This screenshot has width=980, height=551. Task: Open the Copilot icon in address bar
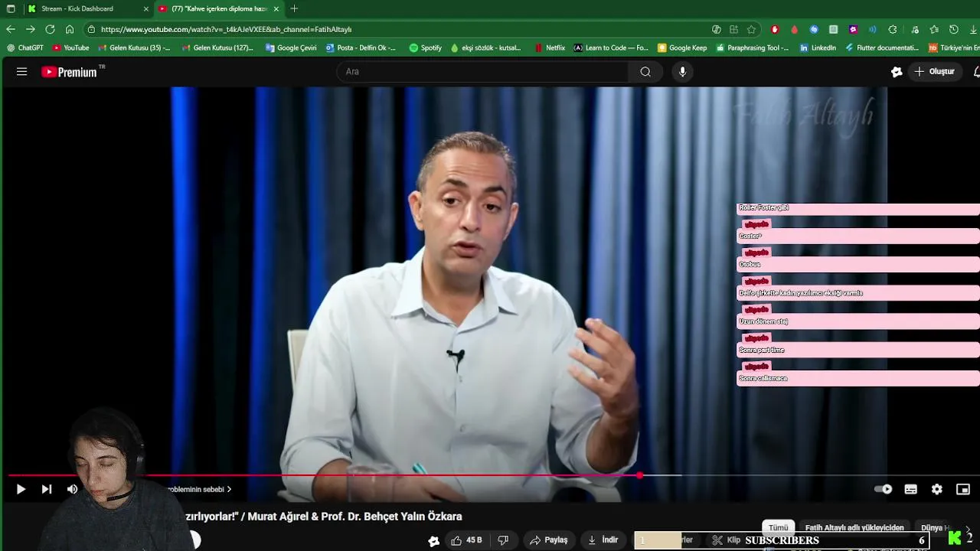[x=717, y=29]
